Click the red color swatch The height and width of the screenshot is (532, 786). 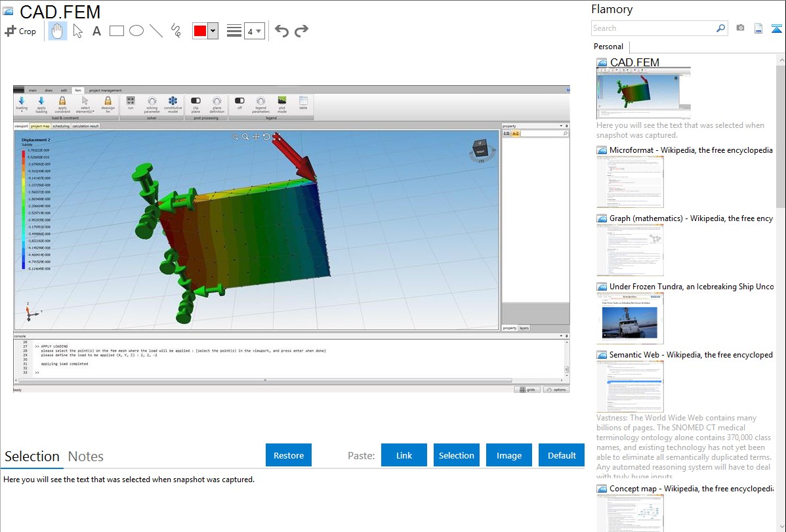click(200, 31)
